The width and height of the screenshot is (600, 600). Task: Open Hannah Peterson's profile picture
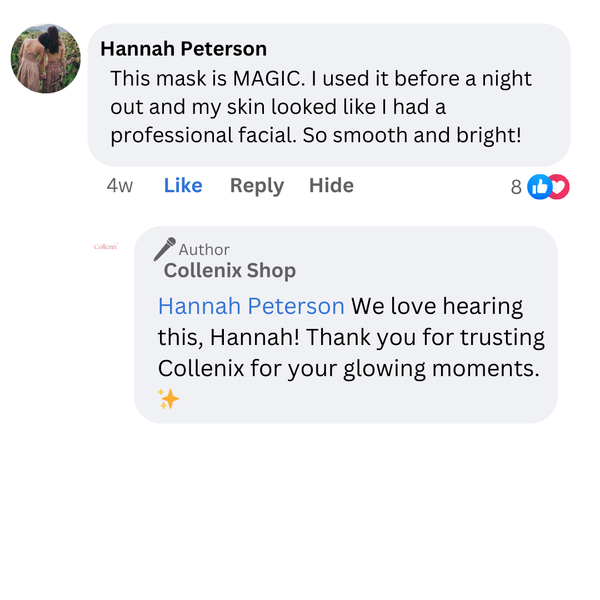point(46,59)
